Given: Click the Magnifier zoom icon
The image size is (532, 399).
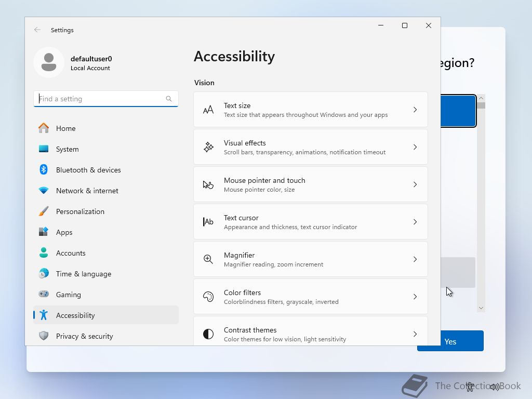Looking at the screenshot, I should pos(208,259).
